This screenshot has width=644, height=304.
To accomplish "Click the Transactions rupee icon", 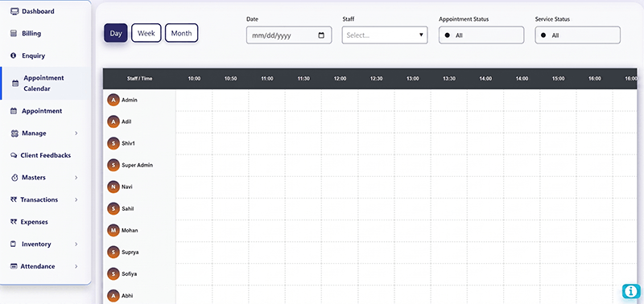I will (x=14, y=199).
